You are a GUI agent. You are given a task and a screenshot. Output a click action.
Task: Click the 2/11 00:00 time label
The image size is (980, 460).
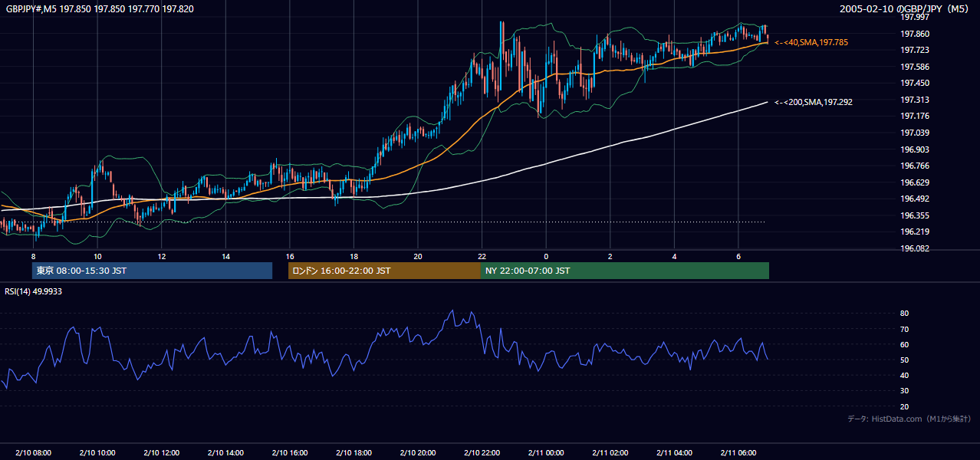[x=546, y=453]
